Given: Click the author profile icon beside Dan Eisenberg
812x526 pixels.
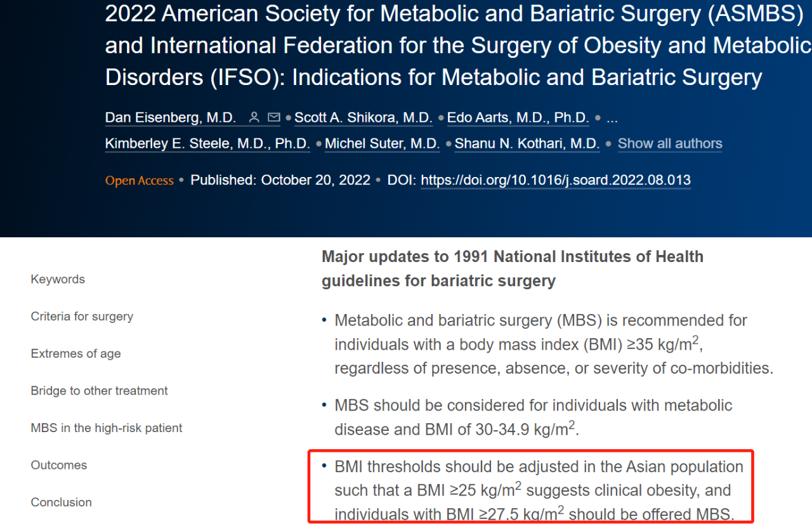Looking at the screenshot, I should (x=254, y=118).
